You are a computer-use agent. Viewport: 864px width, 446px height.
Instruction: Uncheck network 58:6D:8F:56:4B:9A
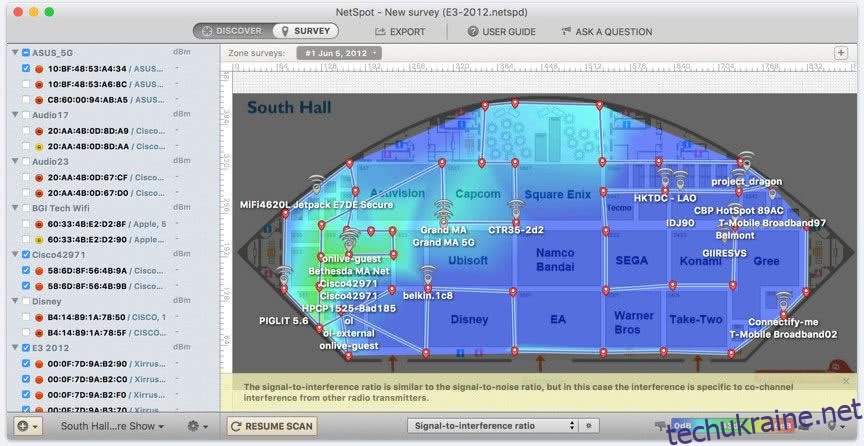click(26, 270)
